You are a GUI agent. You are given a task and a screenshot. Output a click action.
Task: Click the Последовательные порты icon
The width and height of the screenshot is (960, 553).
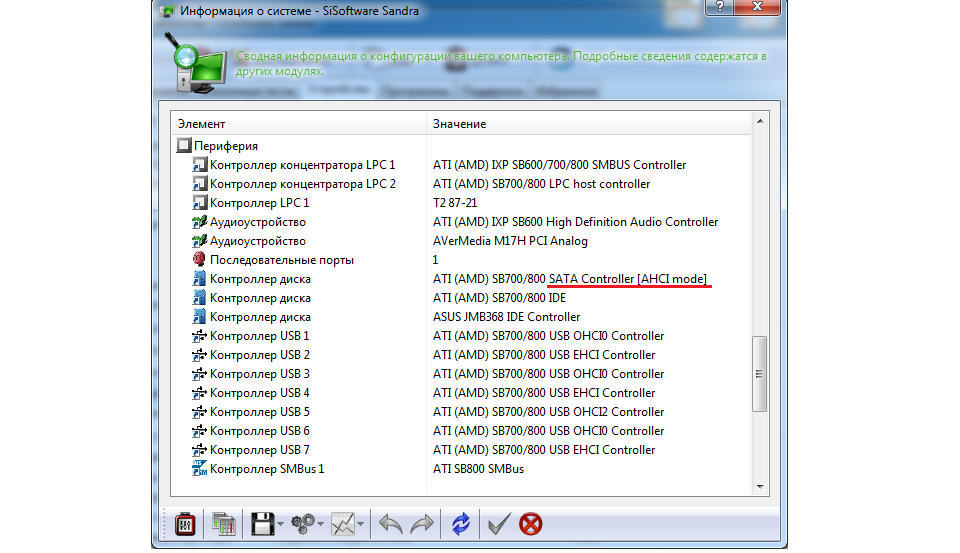click(x=199, y=259)
